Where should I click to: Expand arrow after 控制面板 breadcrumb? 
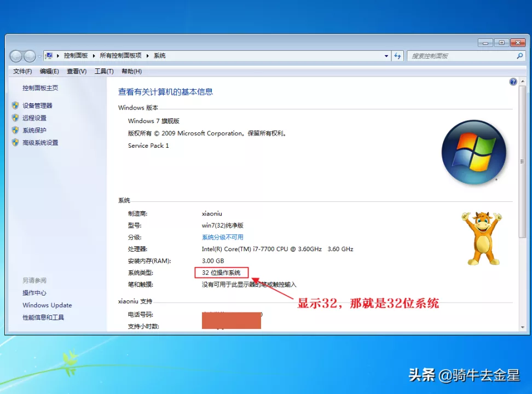pos(94,56)
